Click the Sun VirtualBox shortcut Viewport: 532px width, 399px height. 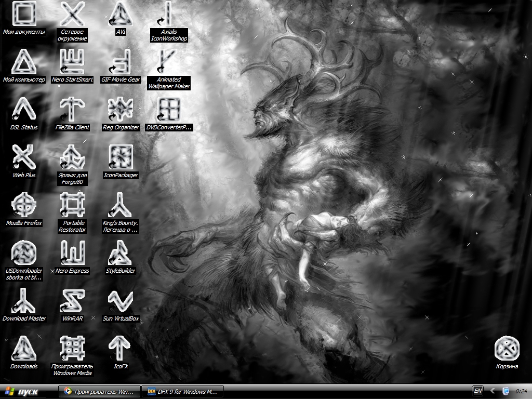click(121, 301)
